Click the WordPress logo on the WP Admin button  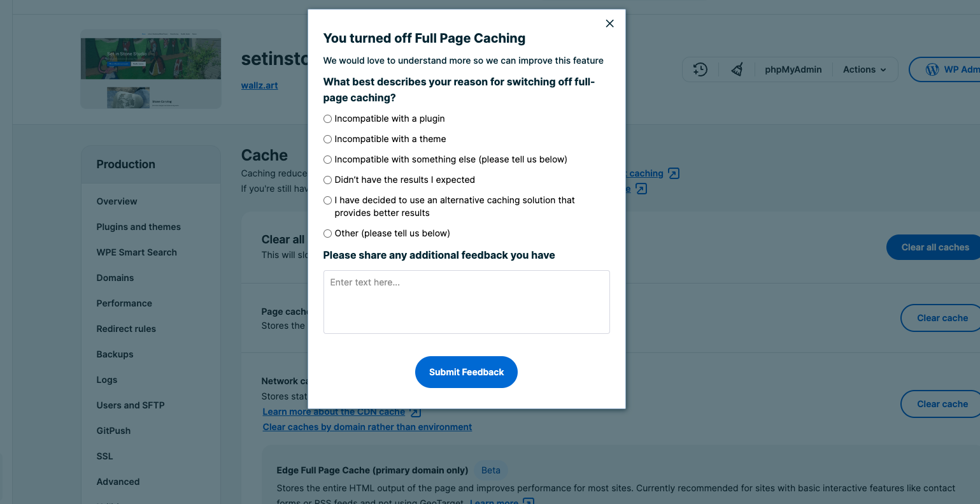[x=932, y=69]
